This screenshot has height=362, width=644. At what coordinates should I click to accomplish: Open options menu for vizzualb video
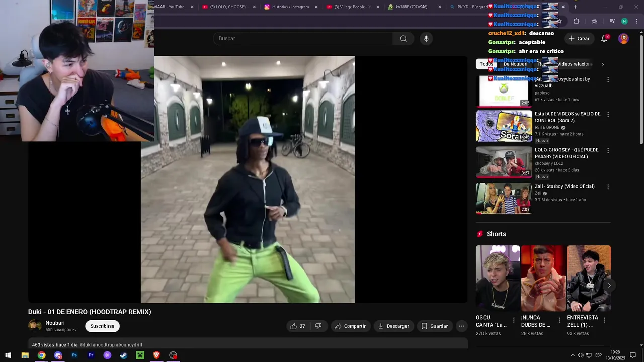[x=608, y=79]
